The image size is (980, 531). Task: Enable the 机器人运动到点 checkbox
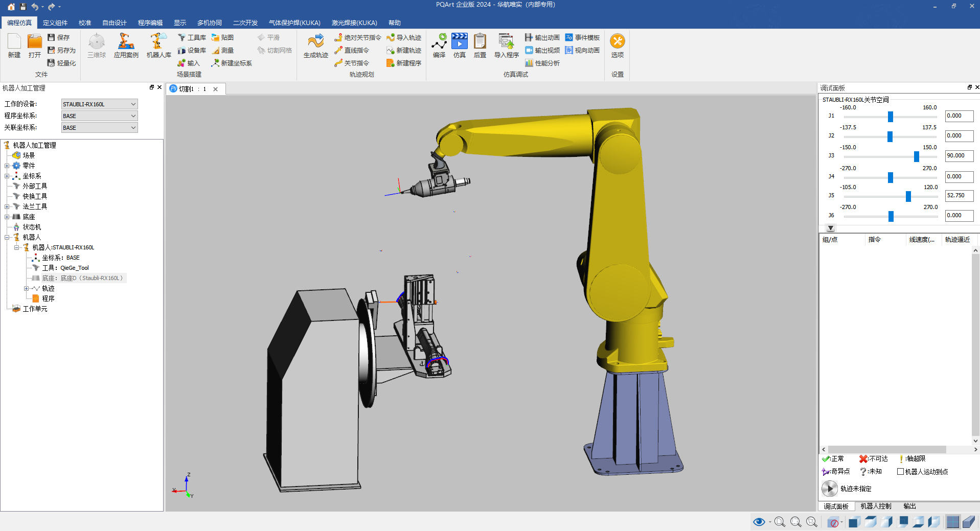900,472
